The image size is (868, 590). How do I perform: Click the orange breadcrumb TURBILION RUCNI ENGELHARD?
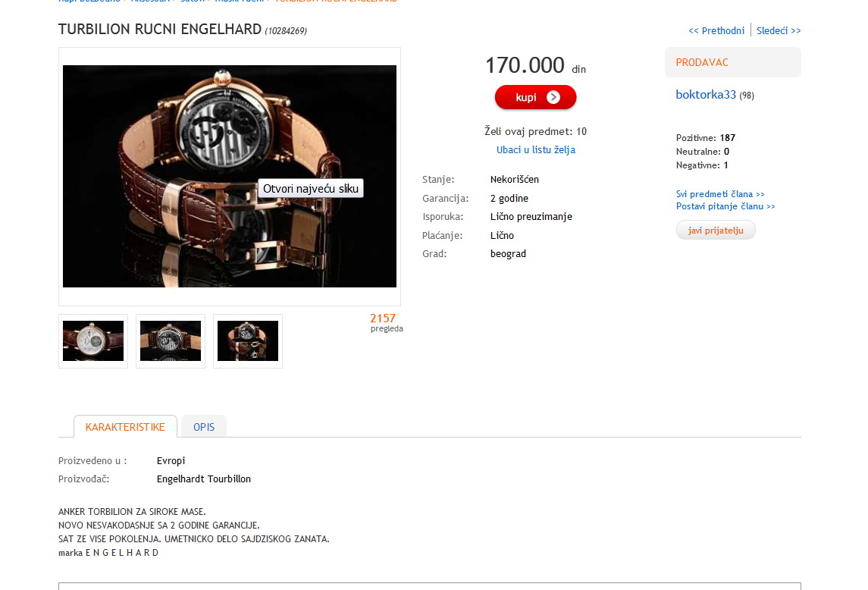[336, 1]
